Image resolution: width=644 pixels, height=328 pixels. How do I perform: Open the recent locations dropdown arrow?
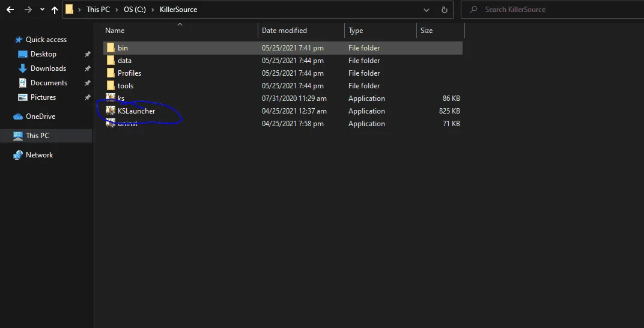(x=42, y=10)
